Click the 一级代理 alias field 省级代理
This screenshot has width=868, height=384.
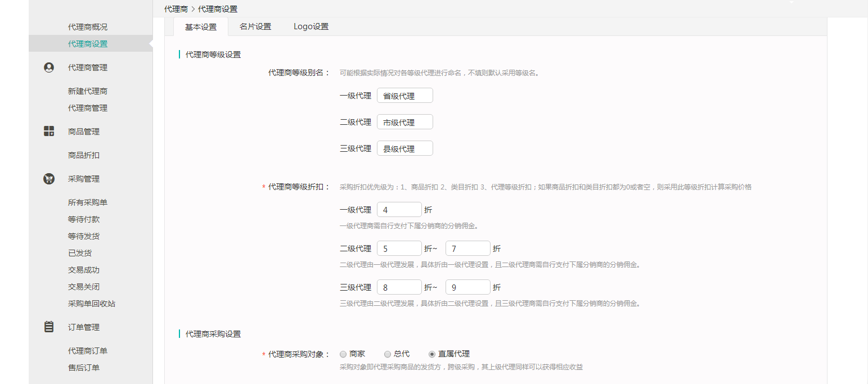(404, 96)
